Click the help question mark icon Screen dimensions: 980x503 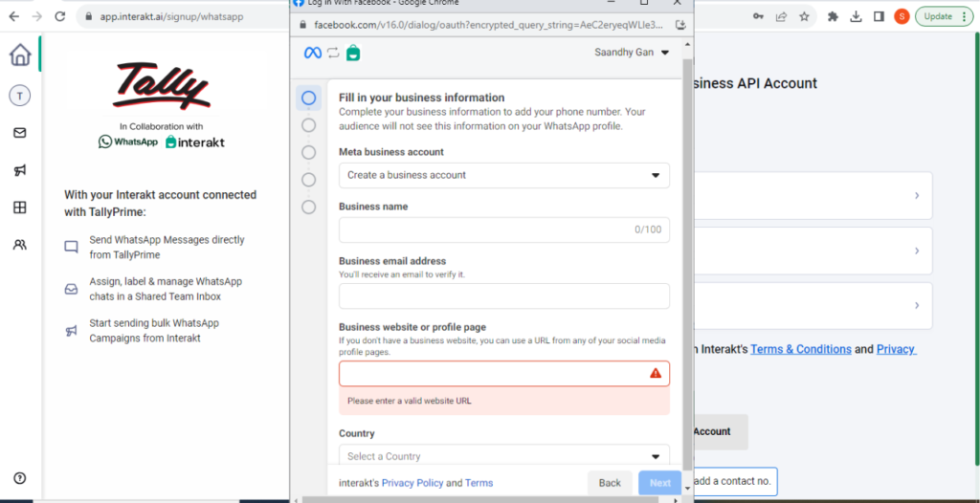[20, 479]
